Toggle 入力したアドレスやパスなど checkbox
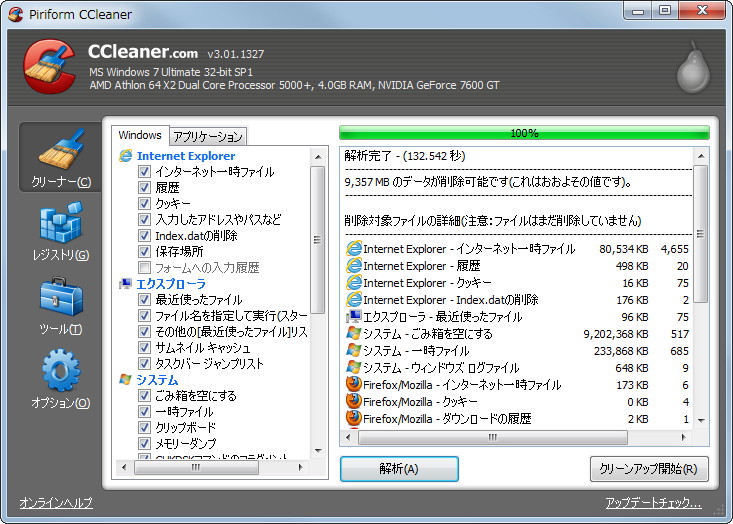 coord(144,219)
